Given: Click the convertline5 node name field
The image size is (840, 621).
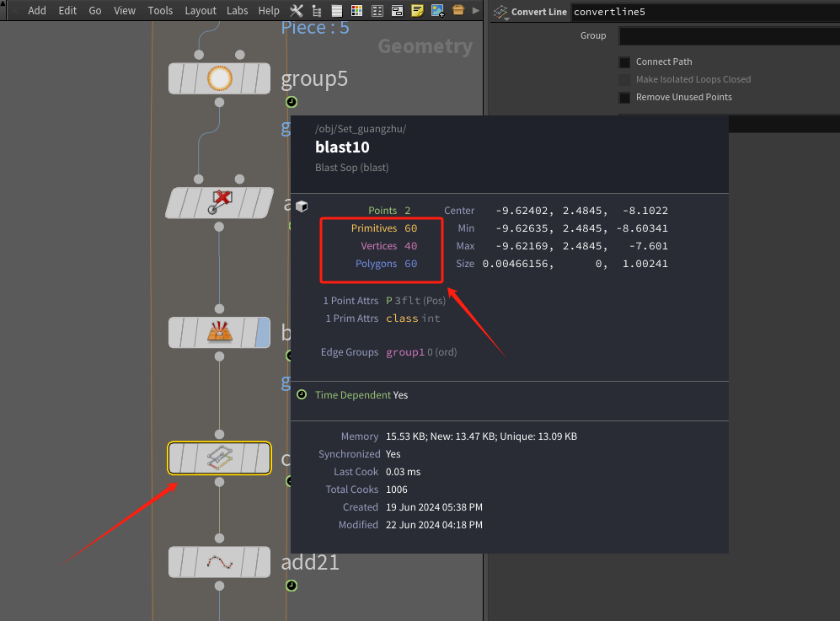Looking at the screenshot, I should pos(704,12).
